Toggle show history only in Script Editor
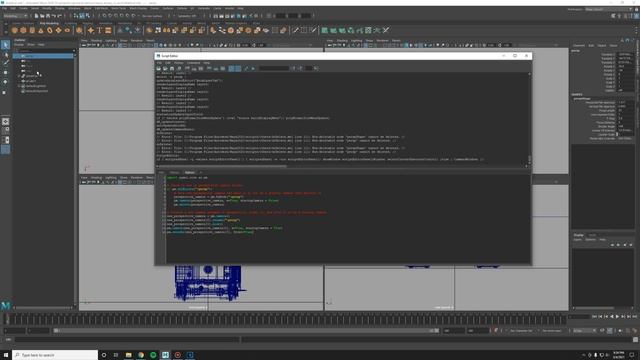This screenshot has width=640, height=360. point(209,69)
